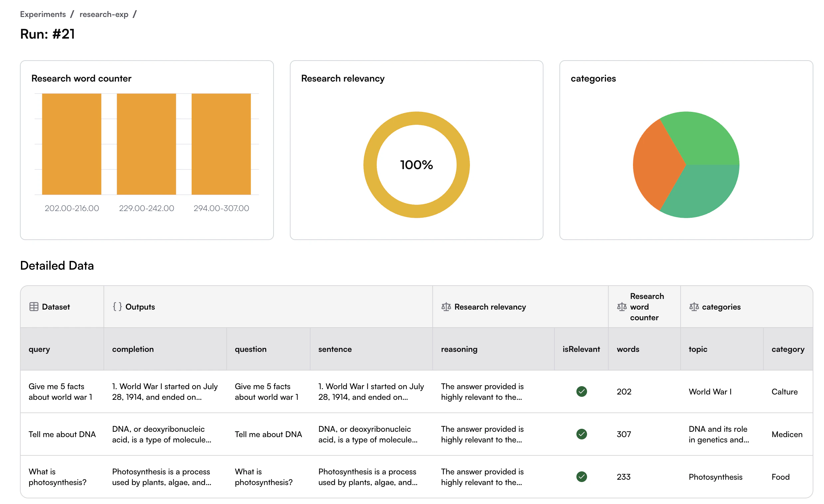The image size is (824, 504).
Task: Click the Dataset table grid icon
Action: point(34,307)
